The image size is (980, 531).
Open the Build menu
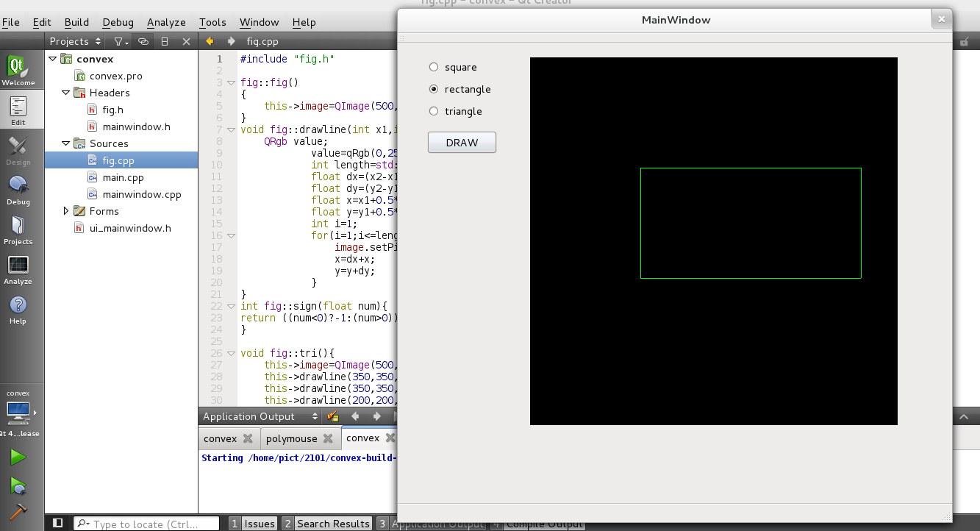76,22
